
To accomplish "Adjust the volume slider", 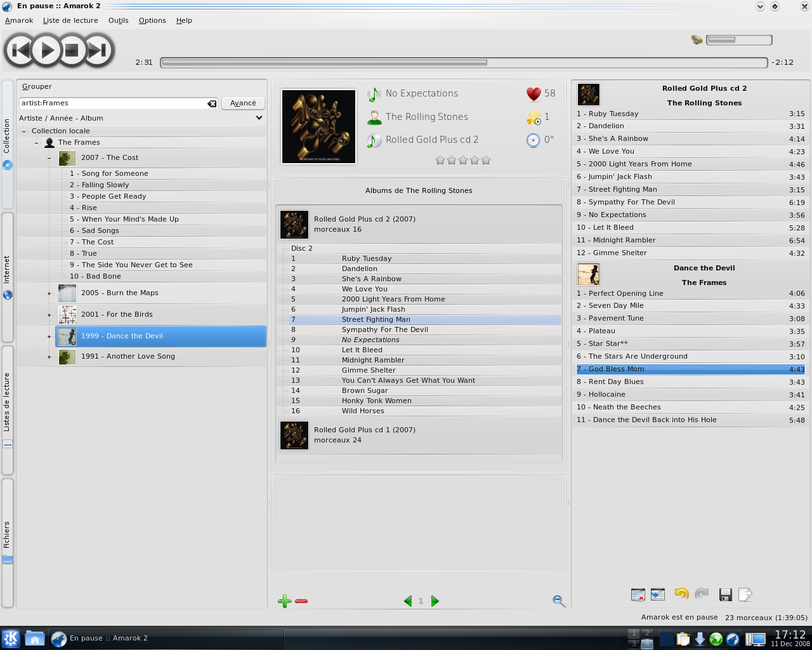I will (739, 40).
